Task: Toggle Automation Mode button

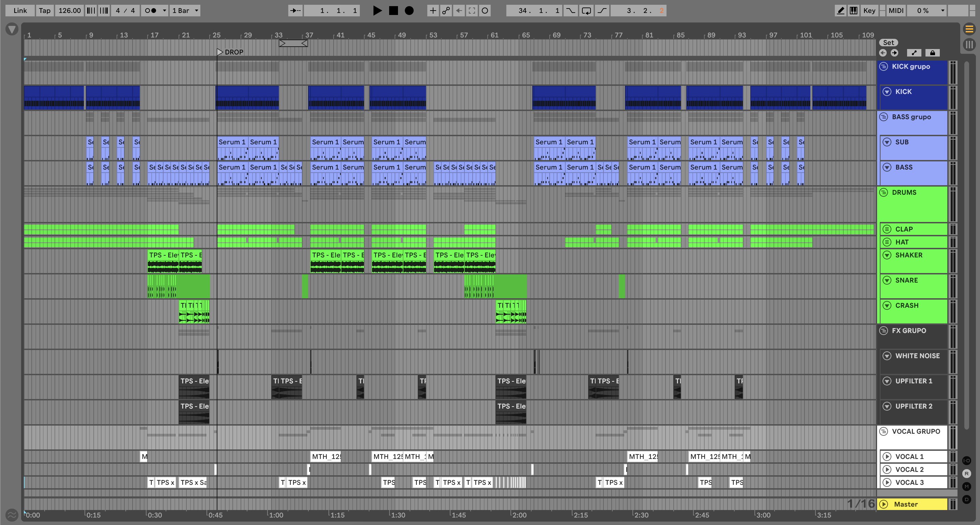Action: 914,53
